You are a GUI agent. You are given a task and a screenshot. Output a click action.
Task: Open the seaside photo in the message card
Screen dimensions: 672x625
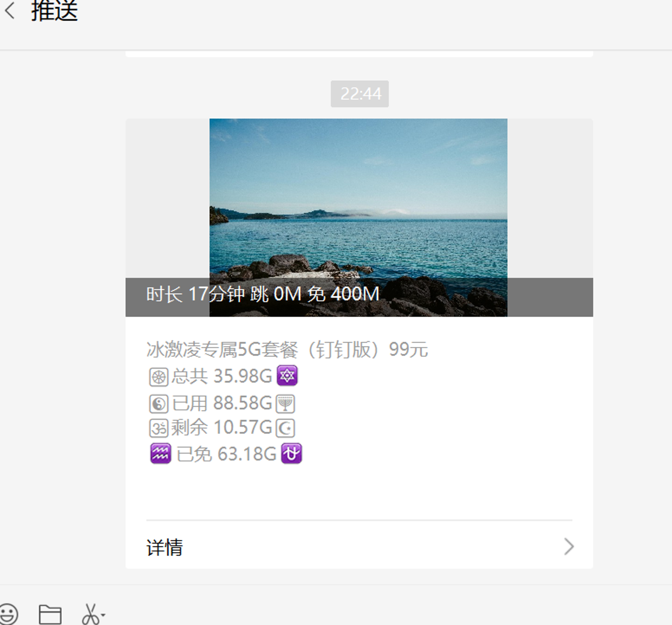pyautogui.click(x=358, y=217)
